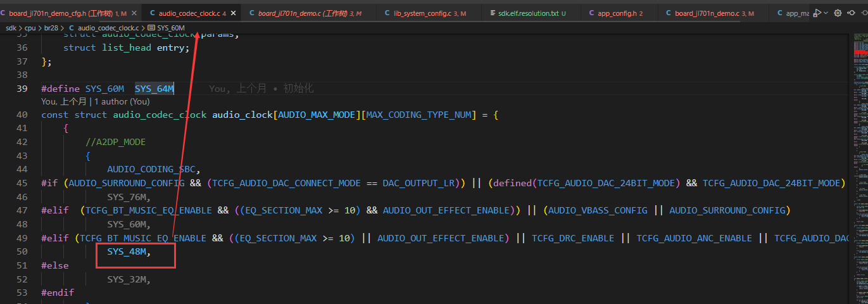Switch to app_config.h tab

click(619, 13)
